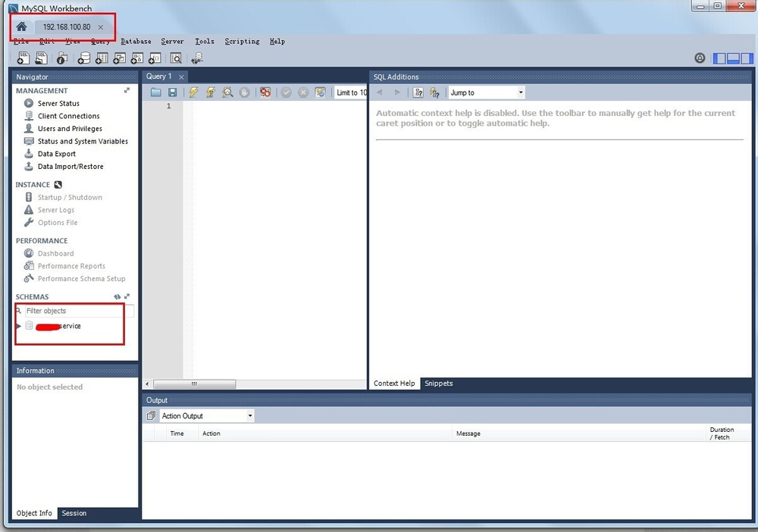The height and width of the screenshot is (532, 758).
Task: Go back in SQL Additions help
Action: point(380,92)
